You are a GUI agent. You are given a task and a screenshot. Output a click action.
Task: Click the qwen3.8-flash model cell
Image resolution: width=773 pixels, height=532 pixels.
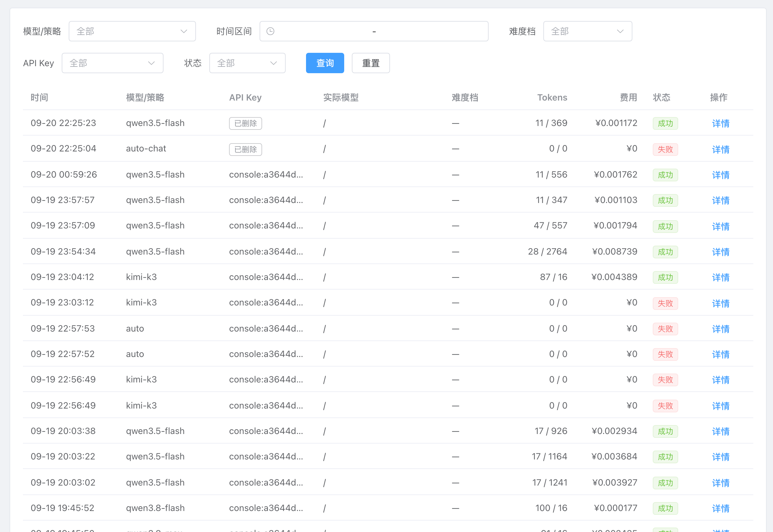[x=155, y=508]
